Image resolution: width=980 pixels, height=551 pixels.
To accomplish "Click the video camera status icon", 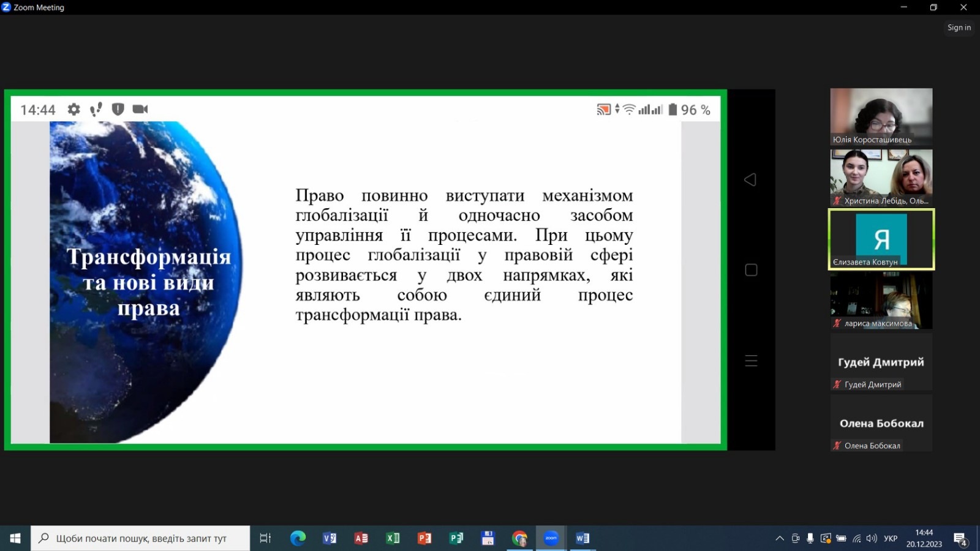I will click(x=140, y=109).
